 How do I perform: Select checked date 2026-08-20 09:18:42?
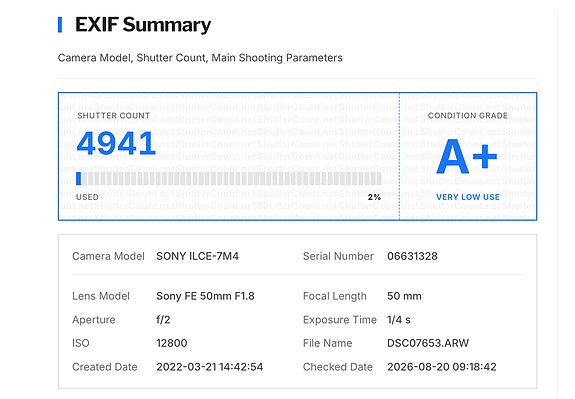tap(442, 367)
